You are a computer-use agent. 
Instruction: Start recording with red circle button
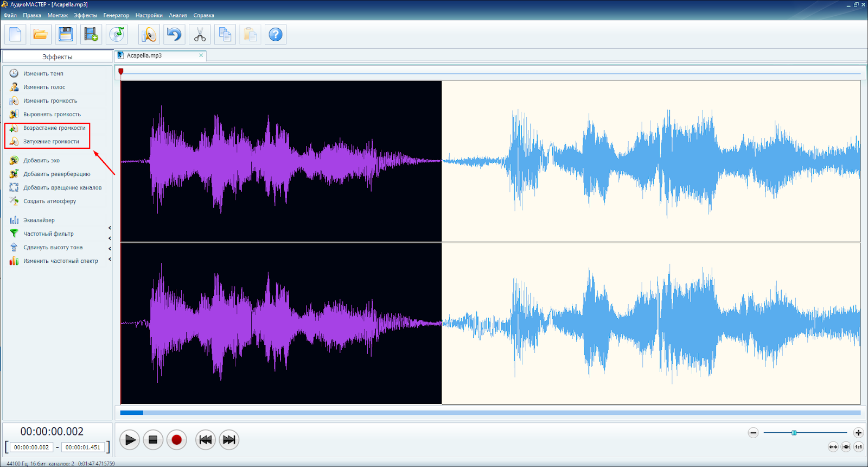(x=176, y=440)
